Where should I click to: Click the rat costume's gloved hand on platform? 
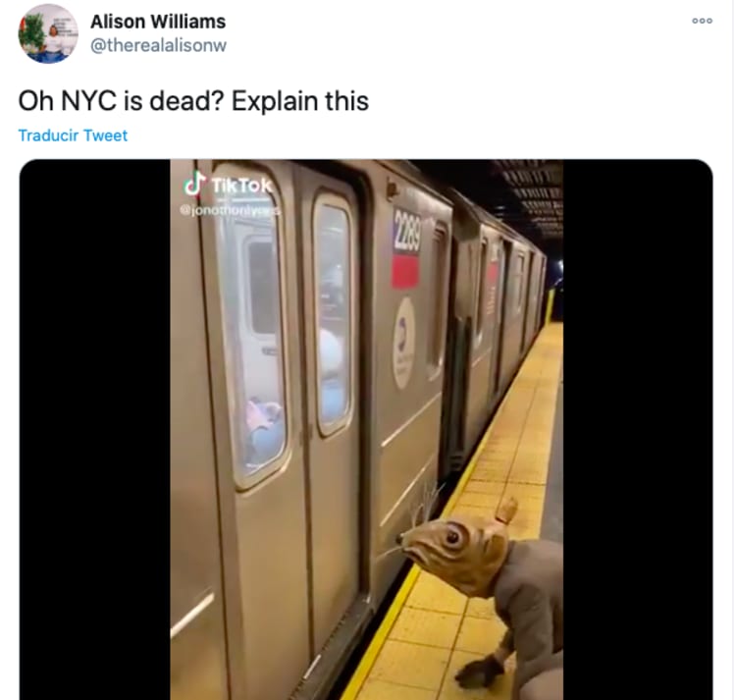click(x=479, y=672)
